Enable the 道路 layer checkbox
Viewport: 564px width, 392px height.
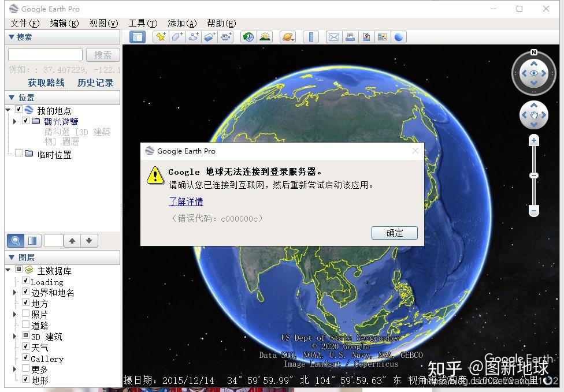(x=25, y=324)
